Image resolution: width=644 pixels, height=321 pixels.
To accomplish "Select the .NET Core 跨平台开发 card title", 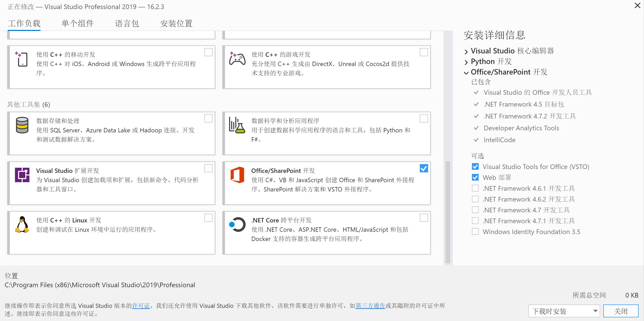I will 281,220.
